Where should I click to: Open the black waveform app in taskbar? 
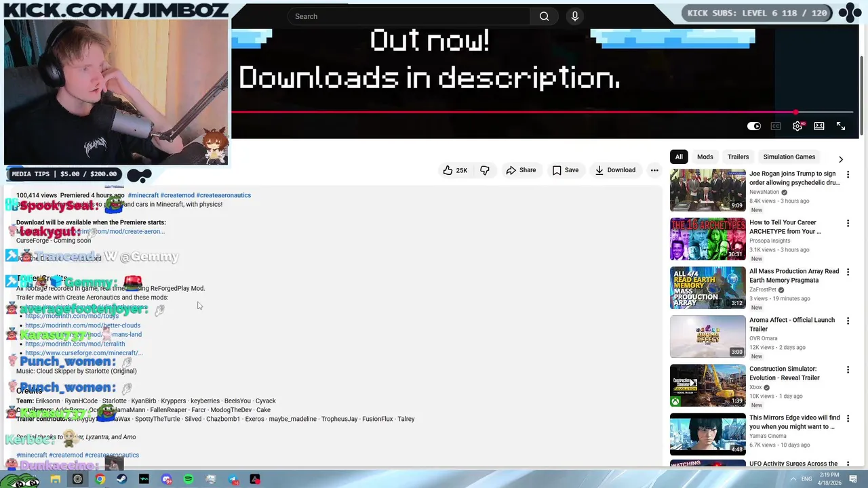(144, 479)
